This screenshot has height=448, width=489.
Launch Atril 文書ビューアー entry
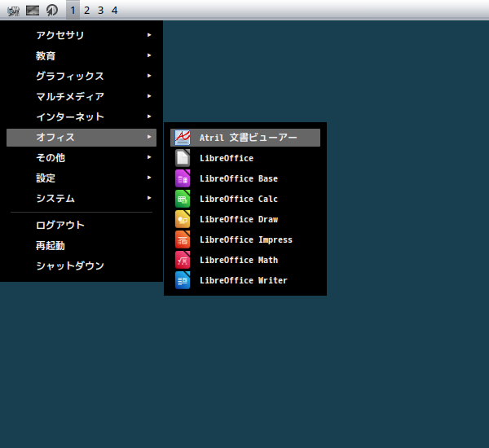coord(245,138)
